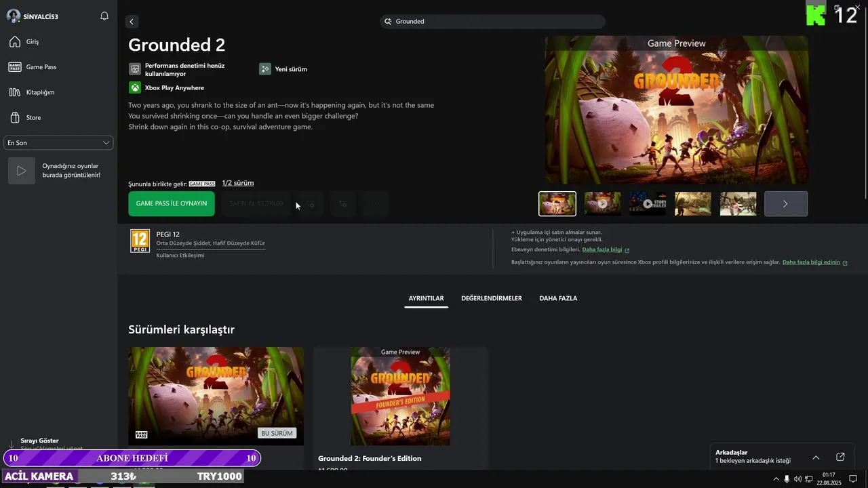Click the Arkadaşlar friend request text
This screenshot has width=868, height=488.
click(x=753, y=461)
